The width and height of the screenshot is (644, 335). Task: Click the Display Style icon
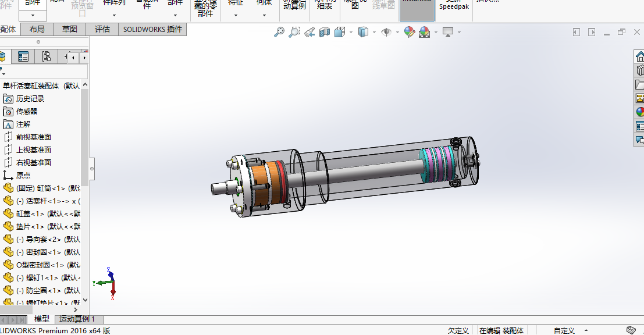click(363, 32)
